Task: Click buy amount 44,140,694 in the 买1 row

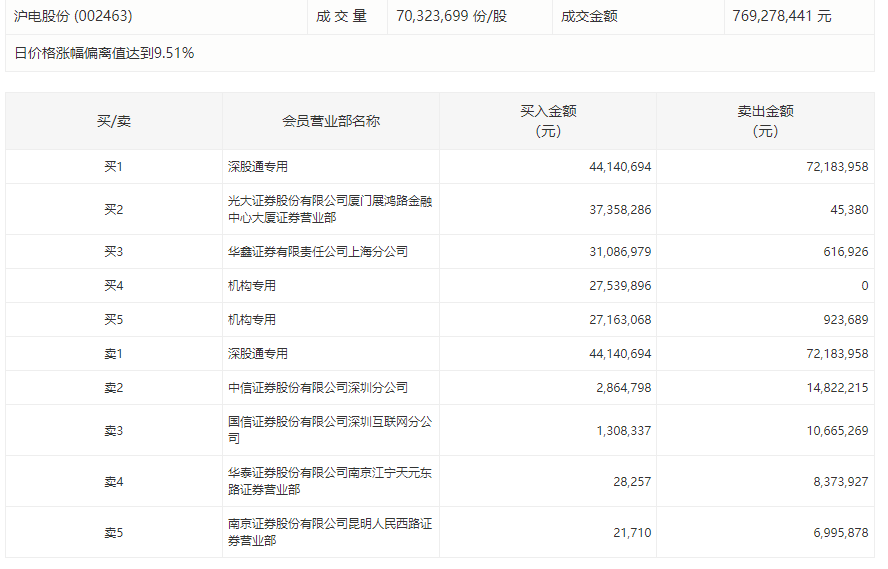Action: click(x=620, y=166)
